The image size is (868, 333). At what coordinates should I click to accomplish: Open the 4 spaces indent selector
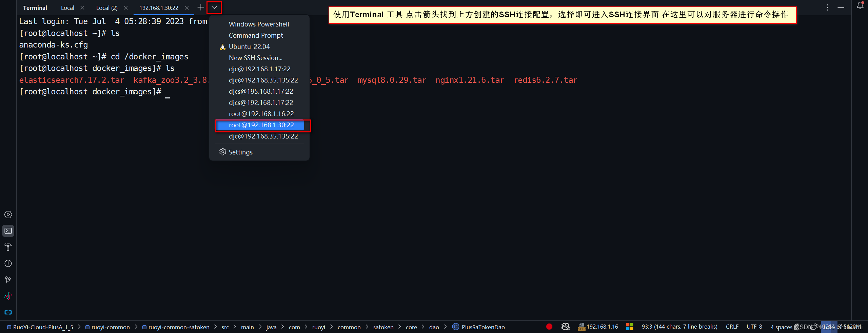click(781, 327)
